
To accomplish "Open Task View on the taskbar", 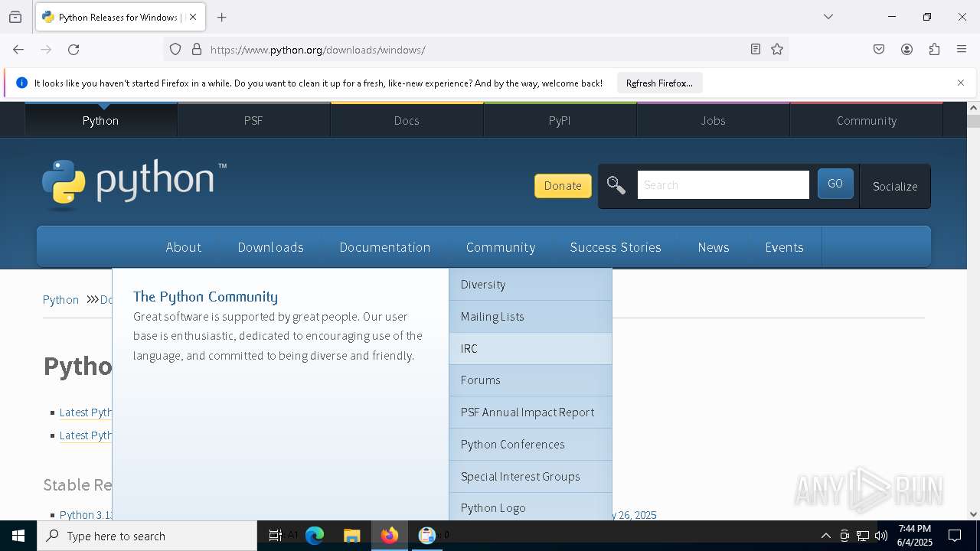I will [275, 536].
